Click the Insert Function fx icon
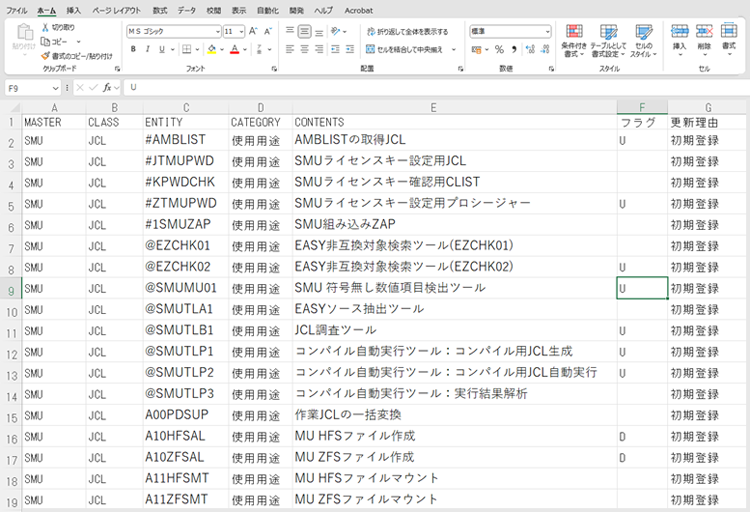Screen dimensions: 750x512 point(107,88)
